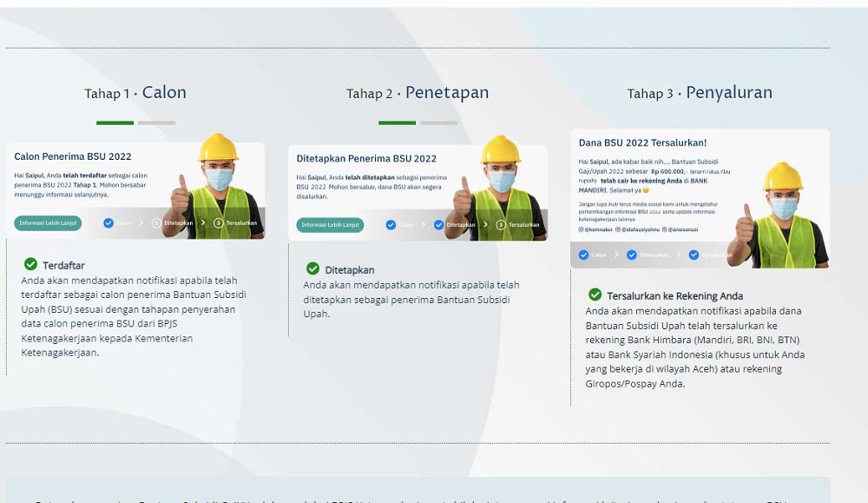Image resolution: width=868 pixels, height=503 pixels.
Task: Click the @idafauziyahnu handle text
Action: click(641, 228)
